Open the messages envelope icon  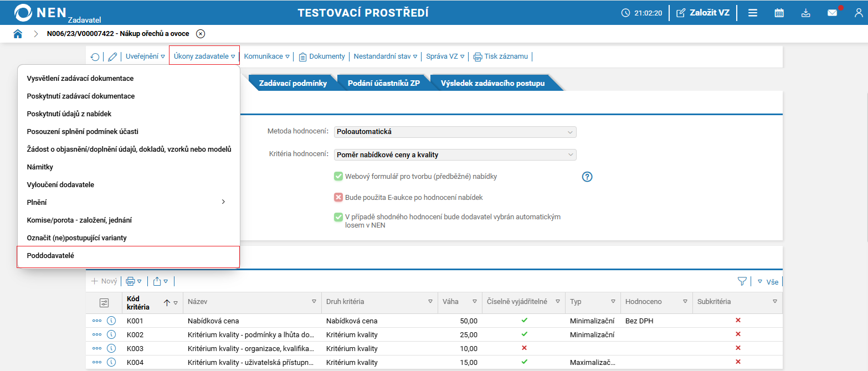833,13
